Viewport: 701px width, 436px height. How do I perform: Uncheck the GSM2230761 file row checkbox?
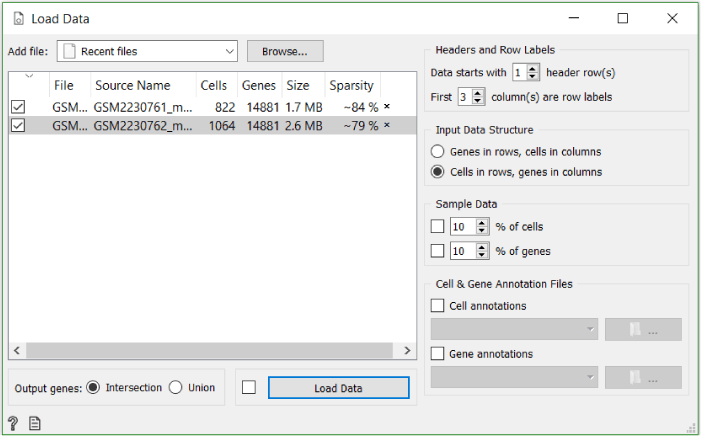coord(18,107)
